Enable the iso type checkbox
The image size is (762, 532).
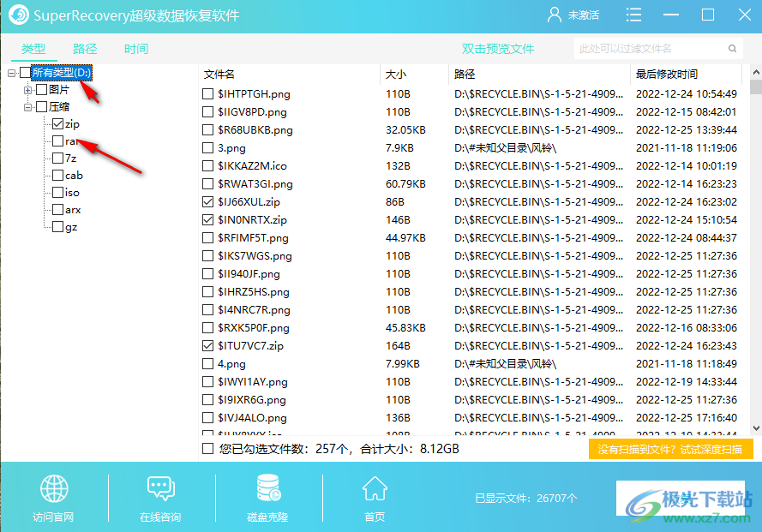(x=57, y=193)
